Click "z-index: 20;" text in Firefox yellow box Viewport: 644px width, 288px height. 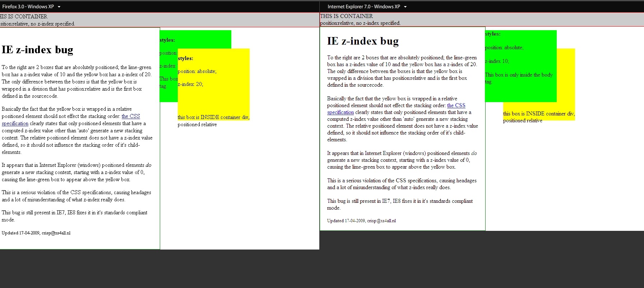pos(190,84)
